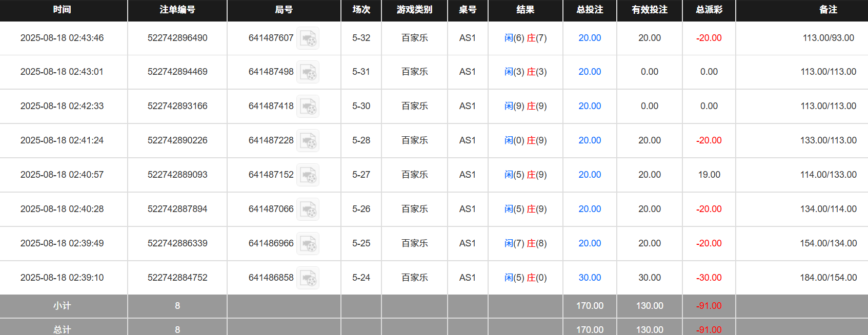Open replay icon for round 641486966
Viewport: 868px width, 335px height.
tap(308, 244)
